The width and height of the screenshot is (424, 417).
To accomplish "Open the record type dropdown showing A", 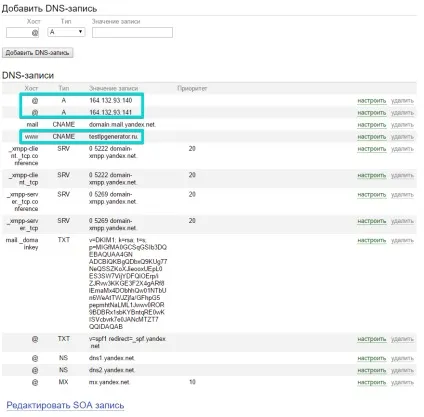I will 66,32.
